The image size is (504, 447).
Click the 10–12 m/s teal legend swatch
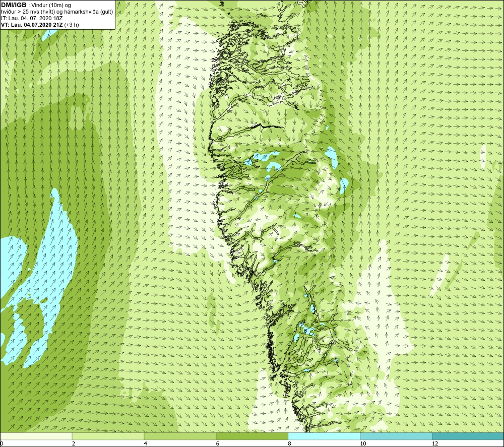[396, 436]
